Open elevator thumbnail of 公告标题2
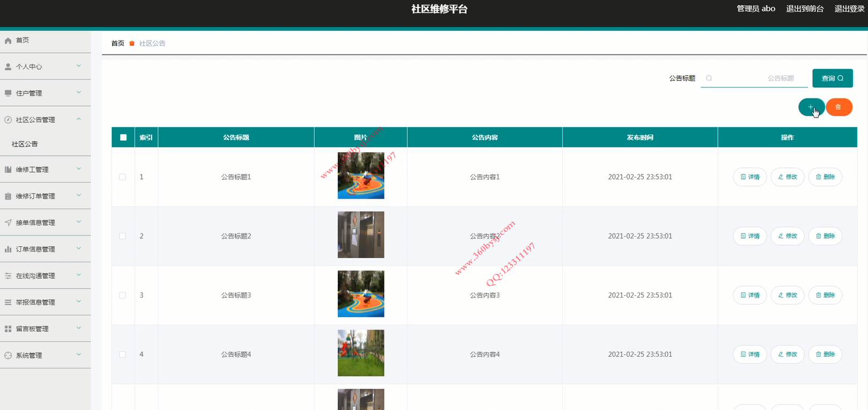868x410 pixels. pos(361,235)
